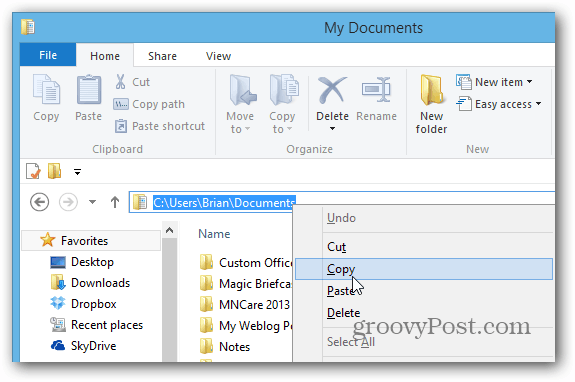Choose Delete in the context menu
Image resolution: width=575 pixels, height=382 pixels.
(x=424, y=313)
